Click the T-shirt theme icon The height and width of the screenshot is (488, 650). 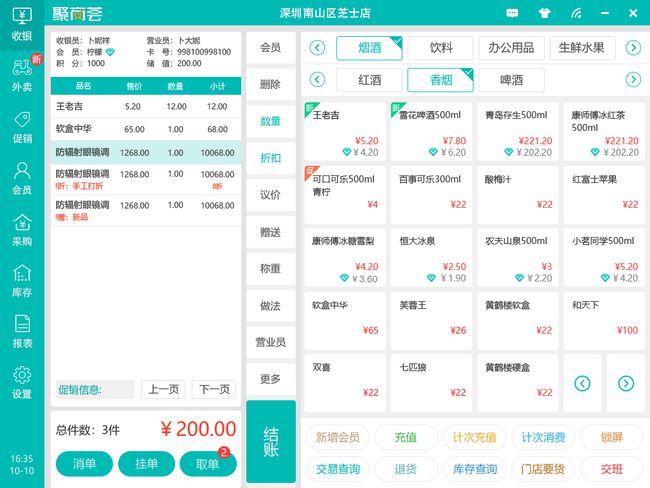tap(544, 14)
